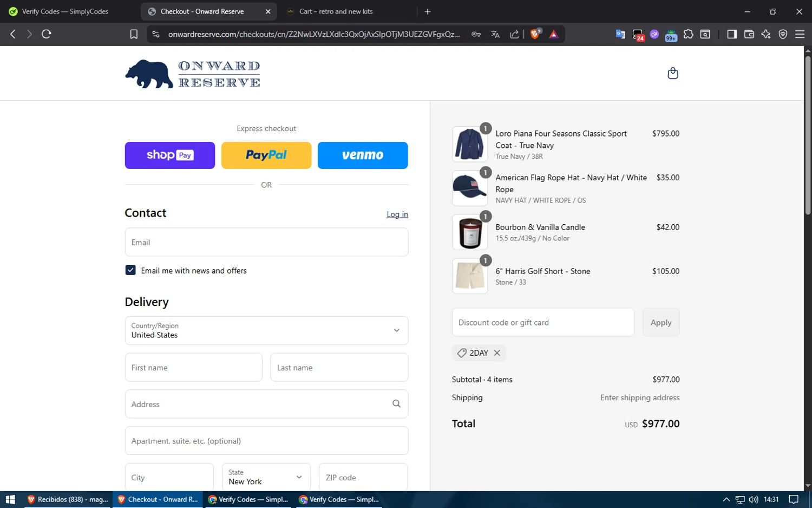Click the extension icon with 24 badge
This screenshot has width=812, height=508.
pos(638,35)
